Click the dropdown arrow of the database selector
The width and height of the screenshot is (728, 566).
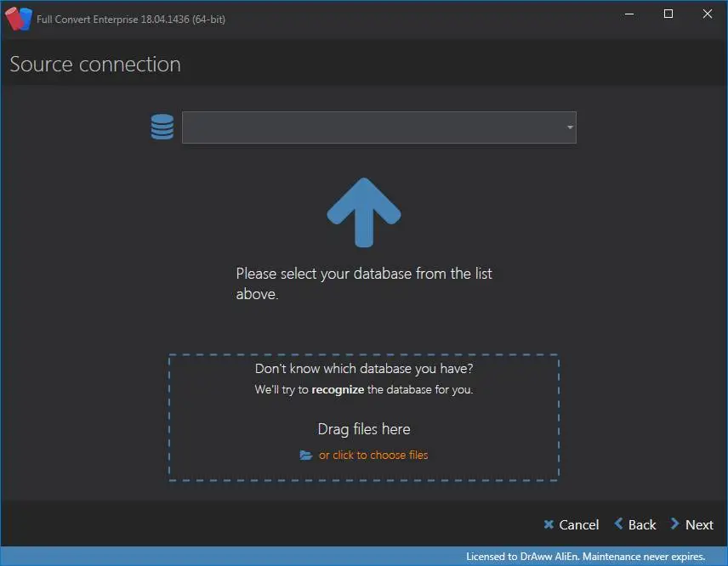click(x=570, y=127)
